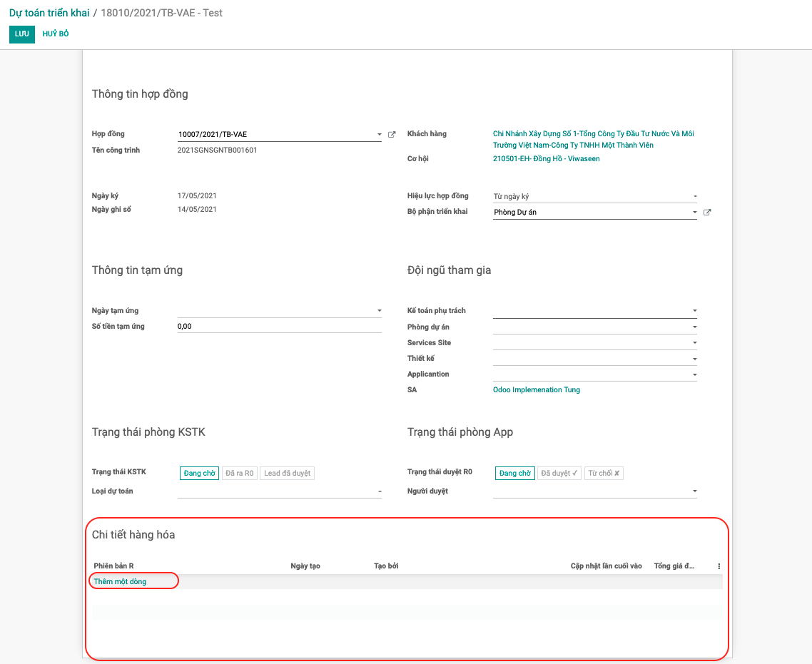The image size is (812, 664).
Task: Open external link beside Hợp đồng field
Action: [392, 134]
